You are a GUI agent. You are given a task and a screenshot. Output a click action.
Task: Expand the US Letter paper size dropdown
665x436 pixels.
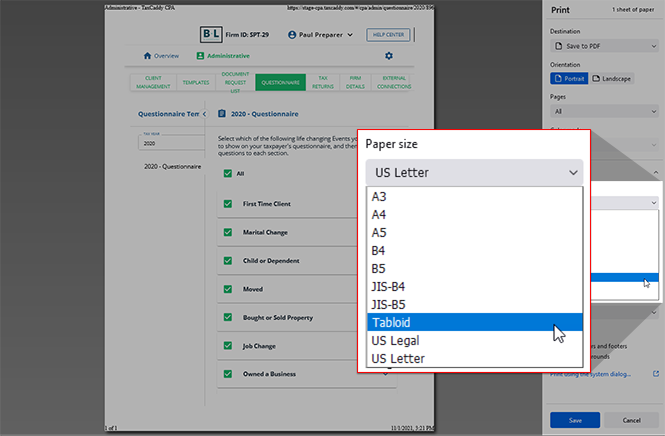click(473, 172)
